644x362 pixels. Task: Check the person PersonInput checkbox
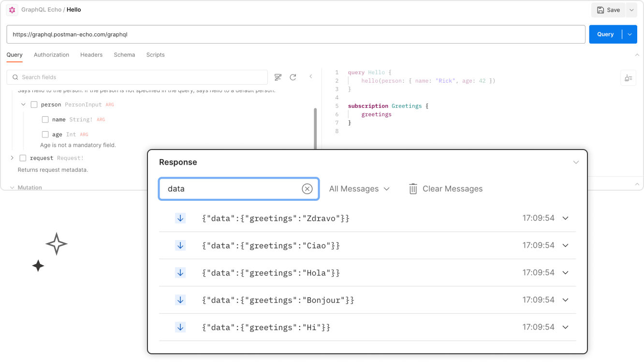point(34,104)
